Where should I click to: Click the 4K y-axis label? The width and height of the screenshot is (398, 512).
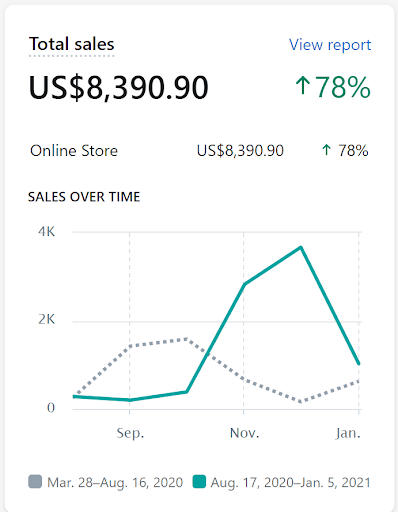click(x=46, y=231)
